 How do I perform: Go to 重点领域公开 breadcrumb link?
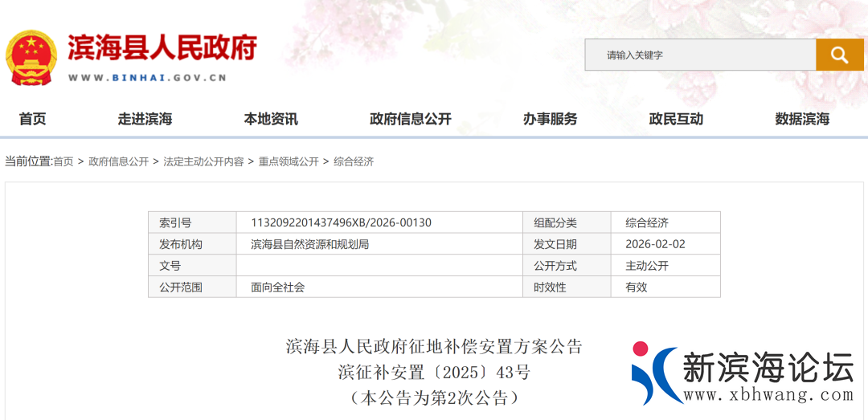point(289,161)
